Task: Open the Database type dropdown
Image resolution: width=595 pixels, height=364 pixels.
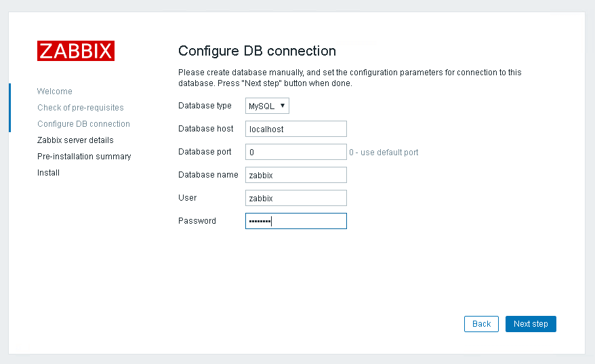Action: [267, 106]
